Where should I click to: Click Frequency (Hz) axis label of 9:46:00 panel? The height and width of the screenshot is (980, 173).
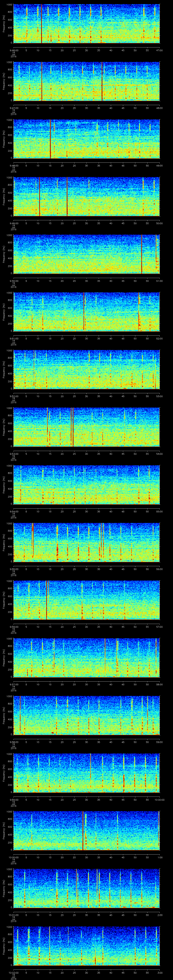[4, 24]
